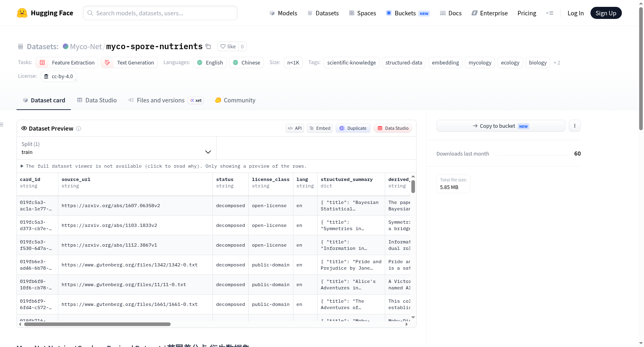The image size is (644, 347).
Task: Click the Duplicate button
Action: [x=353, y=128]
